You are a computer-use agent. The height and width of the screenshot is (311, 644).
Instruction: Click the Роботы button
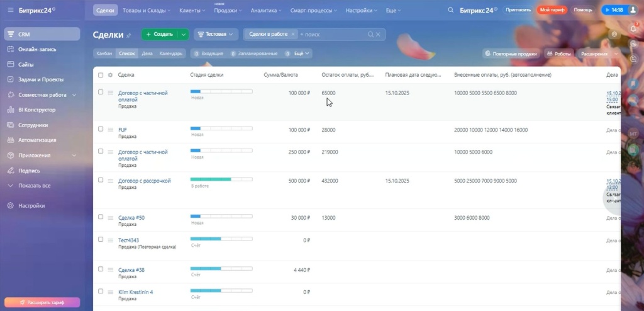point(558,54)
